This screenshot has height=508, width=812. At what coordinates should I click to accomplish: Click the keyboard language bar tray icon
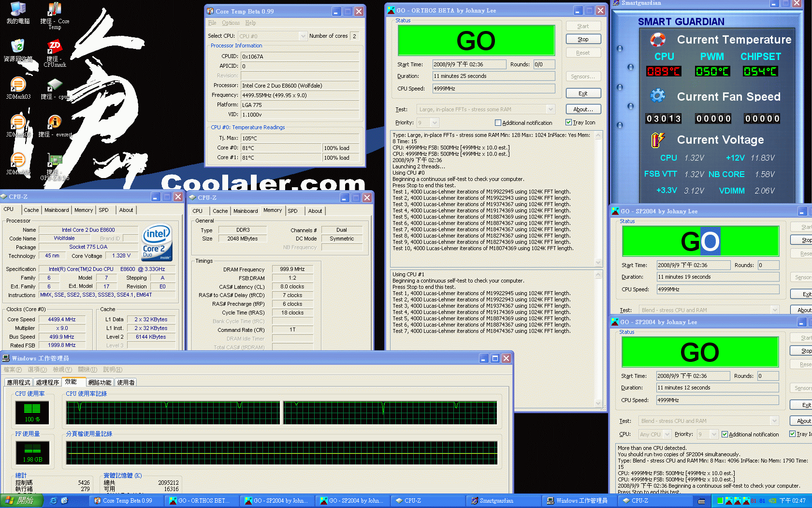coord(702,501)
